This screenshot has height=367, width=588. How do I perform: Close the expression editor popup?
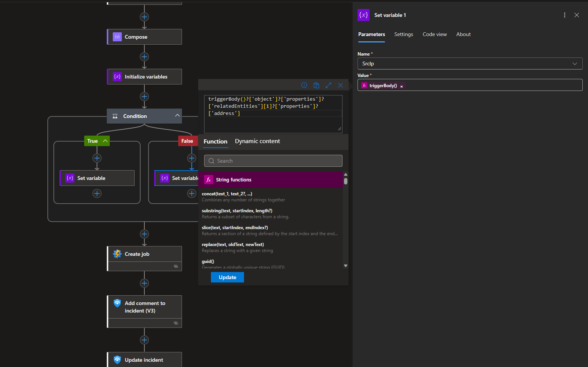(340, 85)
